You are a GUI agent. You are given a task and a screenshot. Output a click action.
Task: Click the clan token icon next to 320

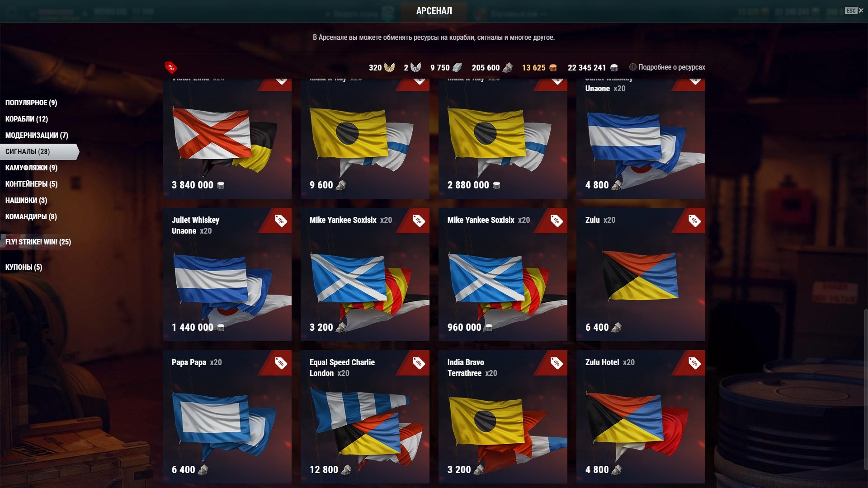(x=389, y=68)
